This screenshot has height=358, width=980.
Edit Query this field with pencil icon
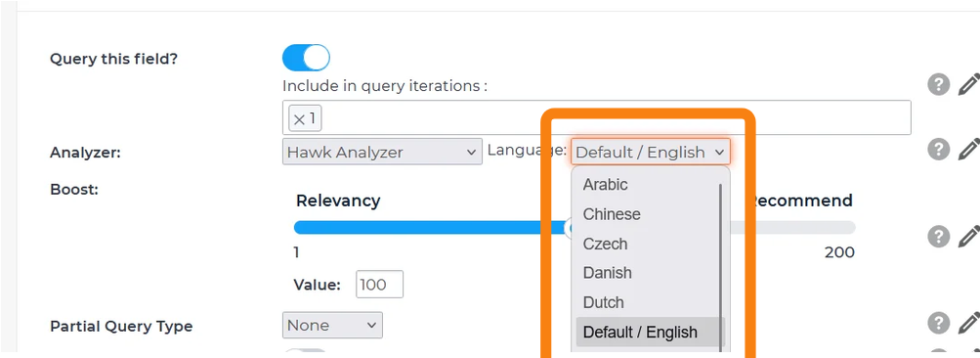(968, 84)
